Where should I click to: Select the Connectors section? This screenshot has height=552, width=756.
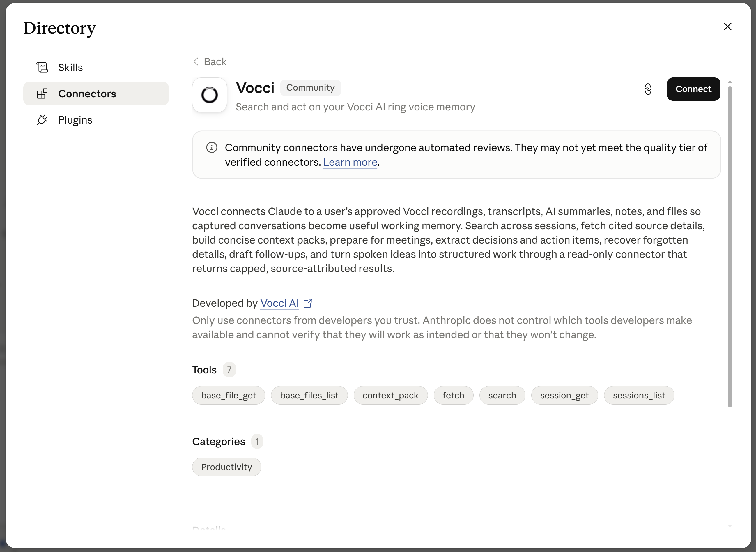[x=96, y=94]
